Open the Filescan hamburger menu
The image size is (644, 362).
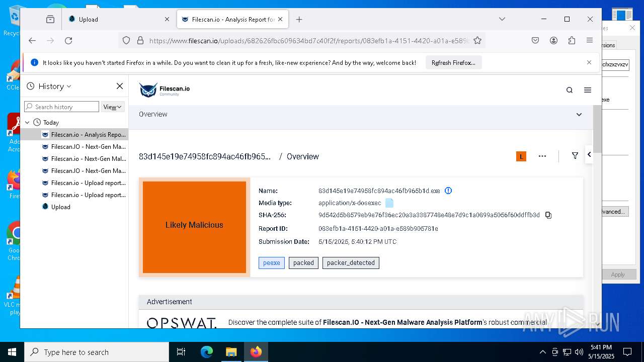[x=588, y=90]
